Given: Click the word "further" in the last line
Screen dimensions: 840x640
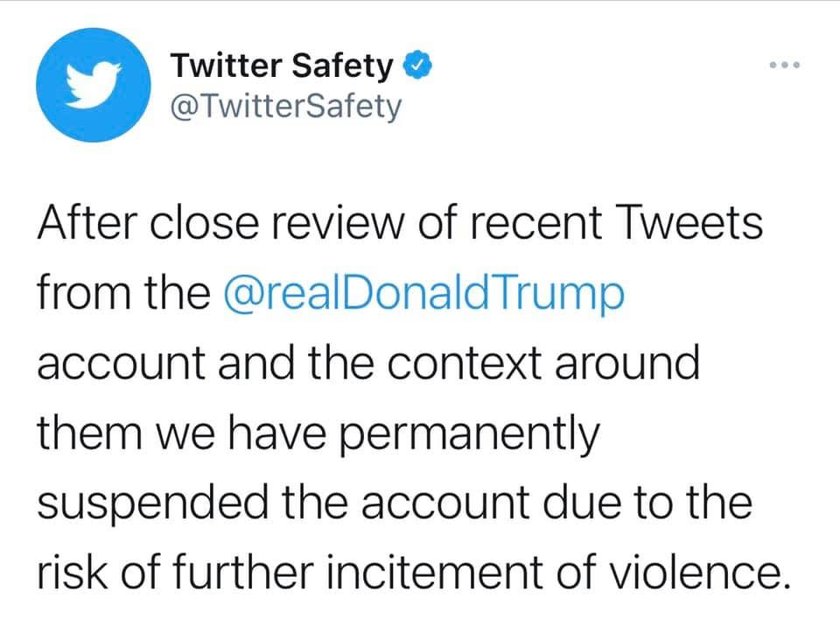Looking at the screenshot, I should (242, 574).
